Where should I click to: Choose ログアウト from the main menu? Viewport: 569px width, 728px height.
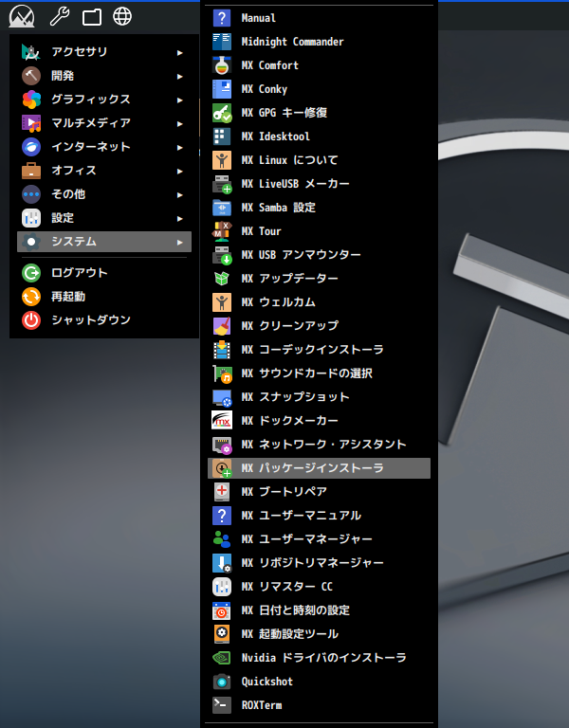(x=104, y=273)
